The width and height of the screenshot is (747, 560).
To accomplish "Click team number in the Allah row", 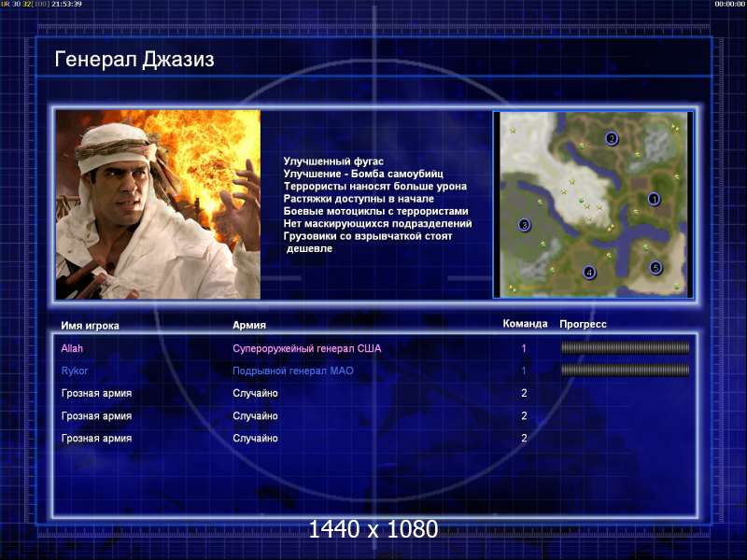I will tap(524, 348).
